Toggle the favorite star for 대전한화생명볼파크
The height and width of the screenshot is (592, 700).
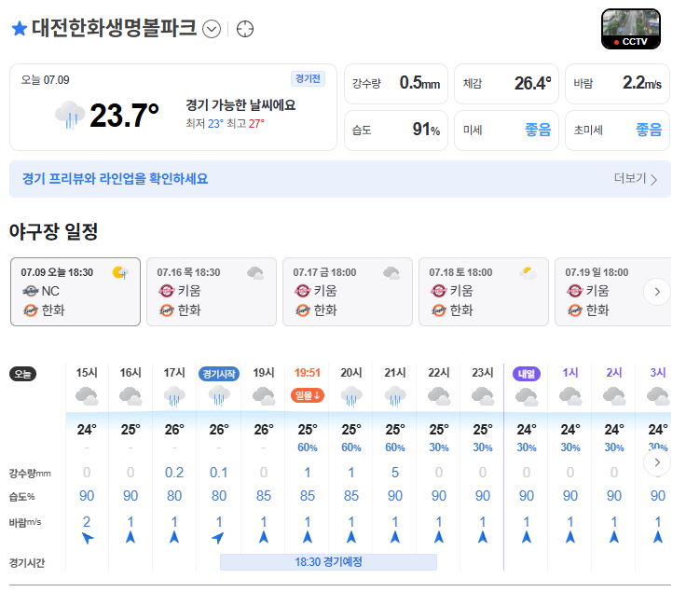(x=20, y=29)
